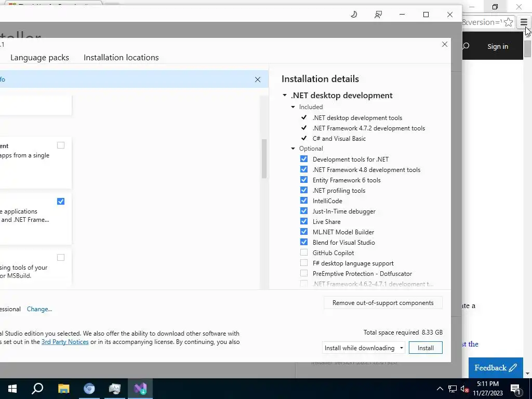Collapse the .NET desktop development section
The width and height of the screenshot is (532, 399).
point(285,96)
